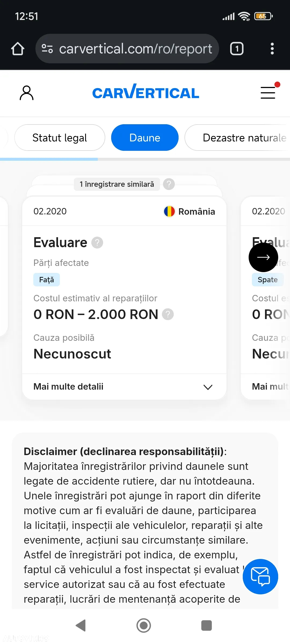Click help icon next to similar record badge
The height and width of the screenshot is (644, 290).
click(x=169, y=184)
